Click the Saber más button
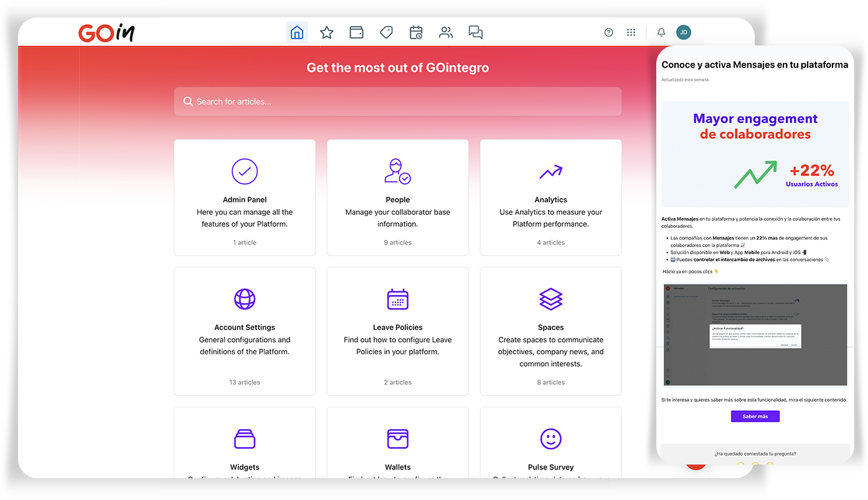868x500 pixels. tap(755, 417)
